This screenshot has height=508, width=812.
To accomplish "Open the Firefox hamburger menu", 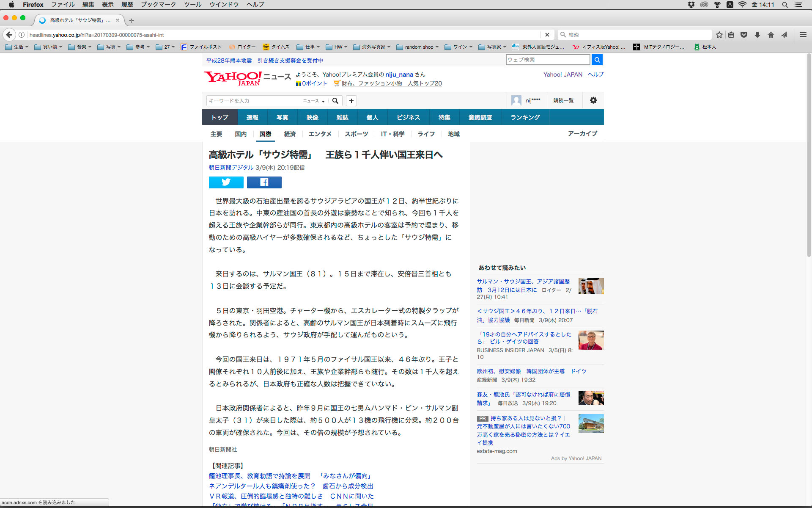I will pos(803,35).
